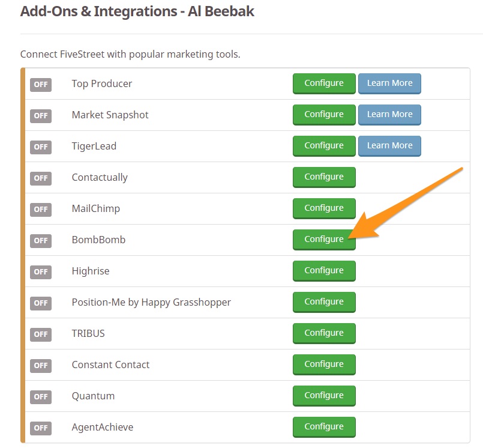Click the Market Snapshot name text
The width and height of the screenshot is (483, 448).
point(110,115)
